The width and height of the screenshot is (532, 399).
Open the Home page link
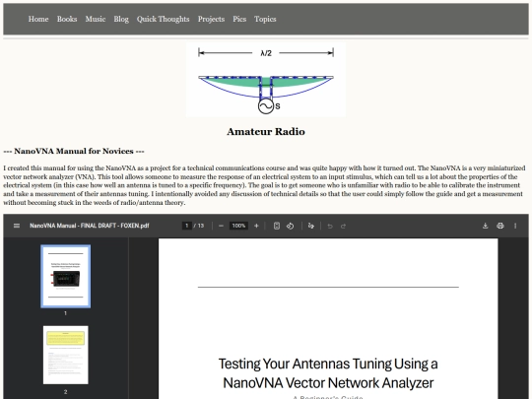pos(38,19)
